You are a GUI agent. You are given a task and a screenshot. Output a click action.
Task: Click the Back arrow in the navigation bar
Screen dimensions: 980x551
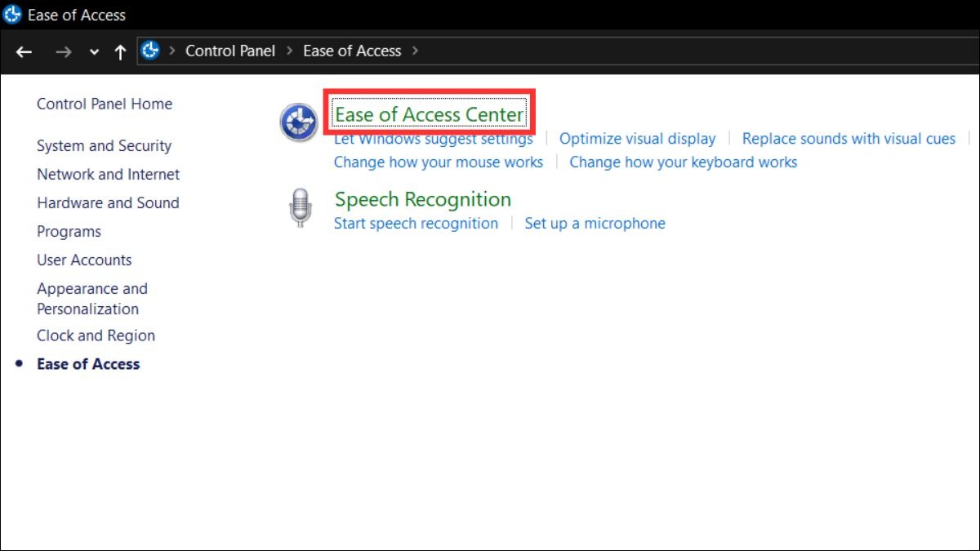click(24, 51)
